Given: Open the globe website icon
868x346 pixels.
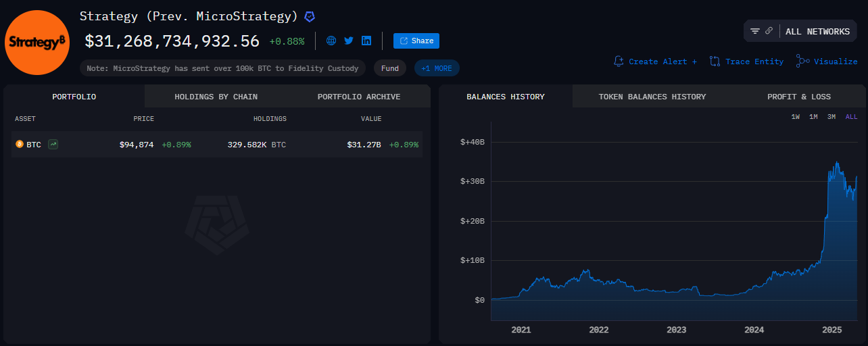Looking at the screenshot, I should pos(331,41).
